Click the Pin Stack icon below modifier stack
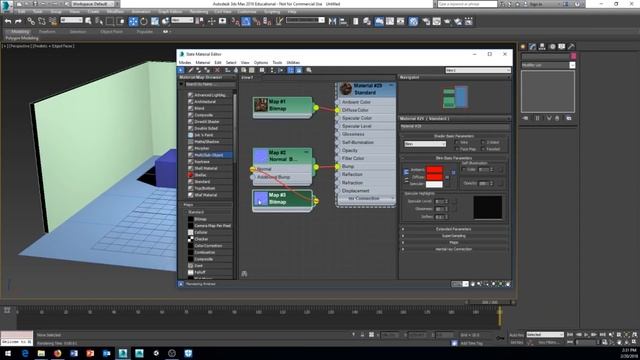Screen dimensions: 640x360 point(525,118)
